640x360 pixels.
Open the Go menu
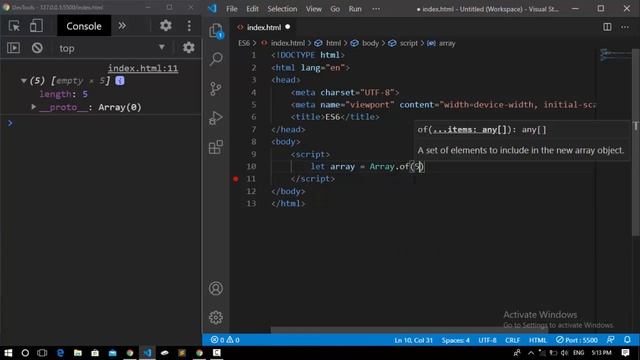point(335,9)
